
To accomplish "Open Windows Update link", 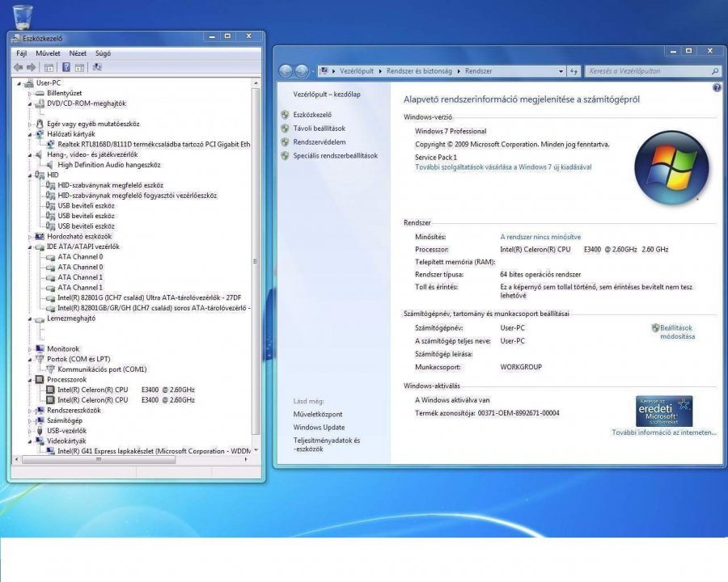I will point(319,427).
